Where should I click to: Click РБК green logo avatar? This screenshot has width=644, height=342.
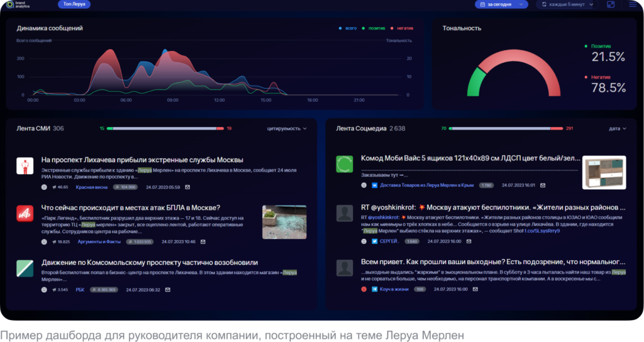25,268
